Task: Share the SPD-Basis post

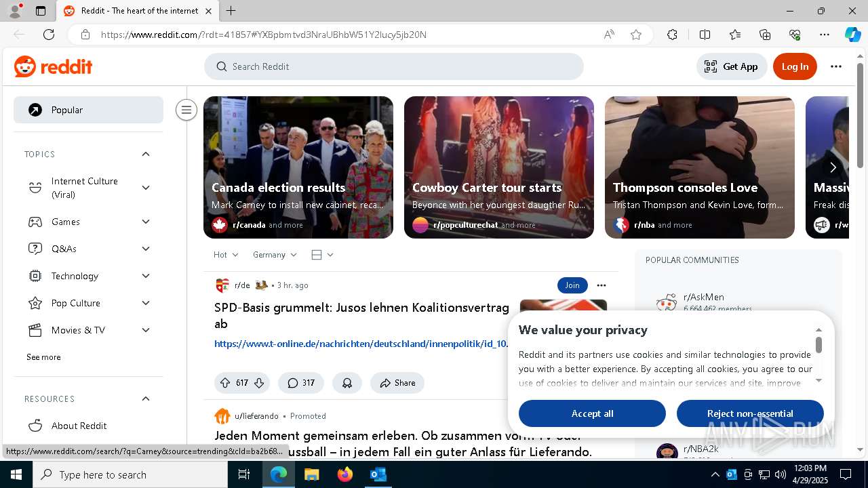Action: pyautogui.click(x=397, y=383)
